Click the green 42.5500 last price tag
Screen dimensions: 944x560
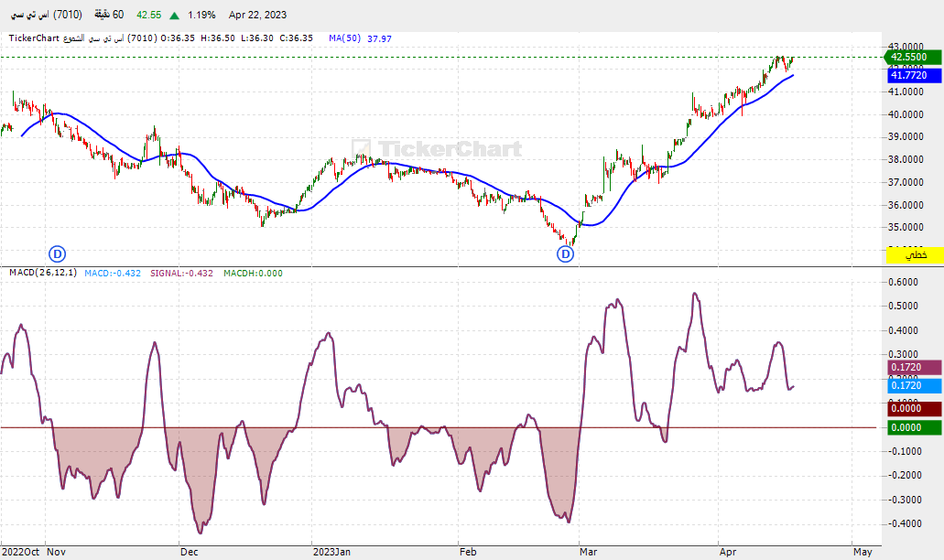(x=913, y=57)
